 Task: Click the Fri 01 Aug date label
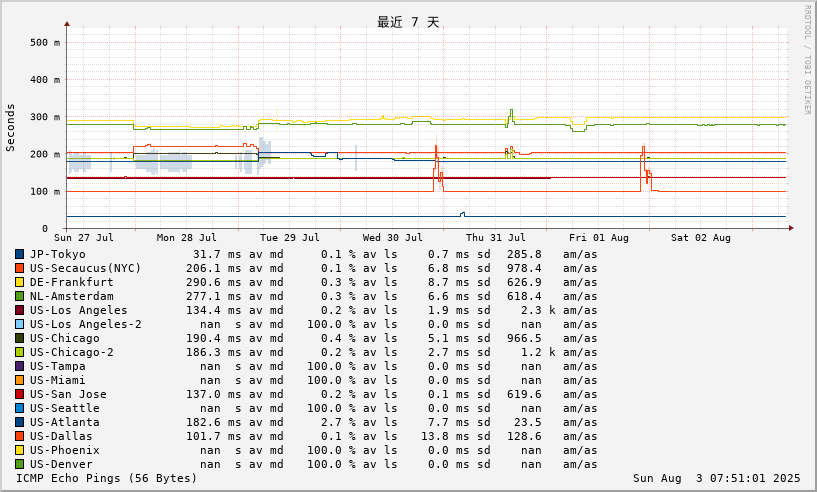pyautogui.click(x=599, y=238)
